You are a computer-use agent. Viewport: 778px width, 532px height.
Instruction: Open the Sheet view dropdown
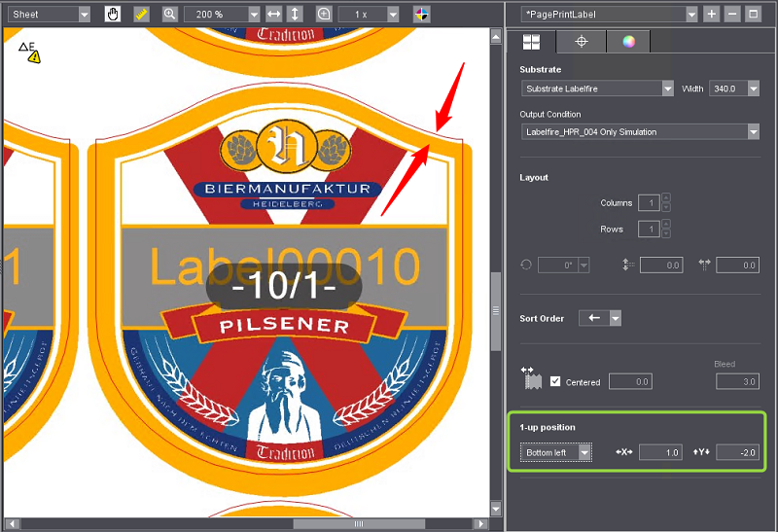coord(84,15)
